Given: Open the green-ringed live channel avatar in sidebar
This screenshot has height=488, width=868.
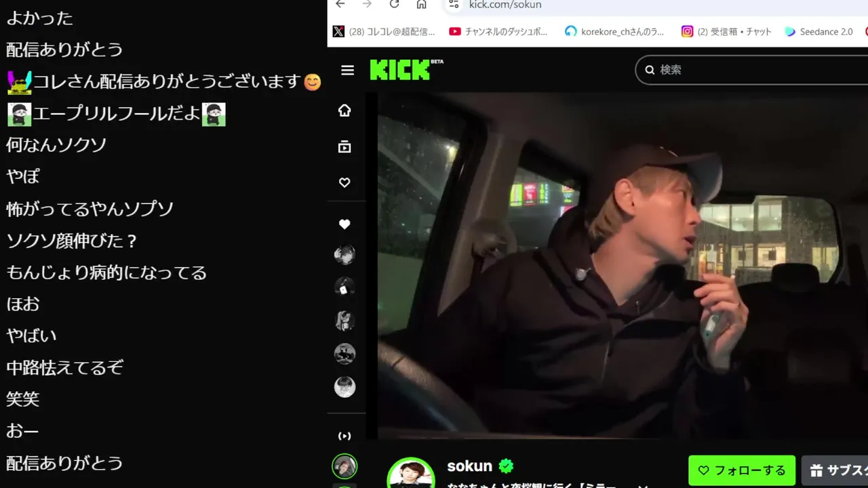Looking at the screenshot, I should coord(344,466).
